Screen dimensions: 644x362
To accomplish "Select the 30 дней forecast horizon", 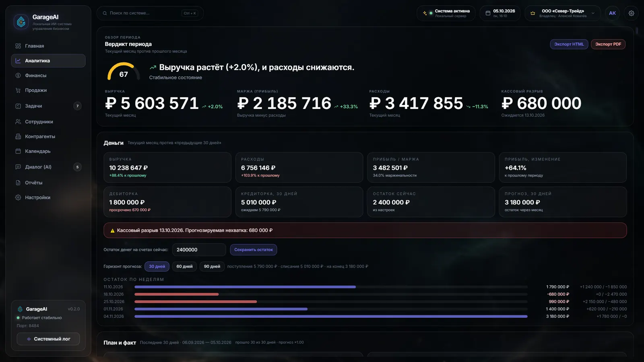I will tap(157, 266).
